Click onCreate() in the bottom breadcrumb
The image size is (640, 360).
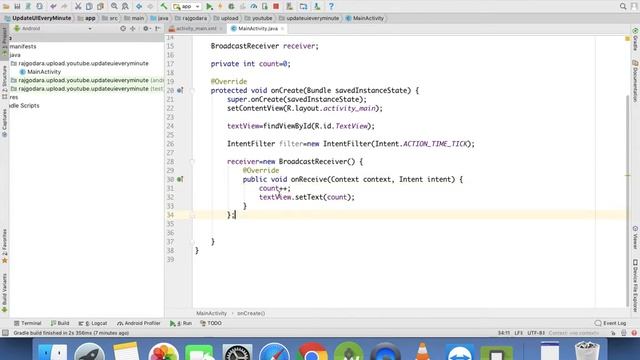[x=251, y=313]
